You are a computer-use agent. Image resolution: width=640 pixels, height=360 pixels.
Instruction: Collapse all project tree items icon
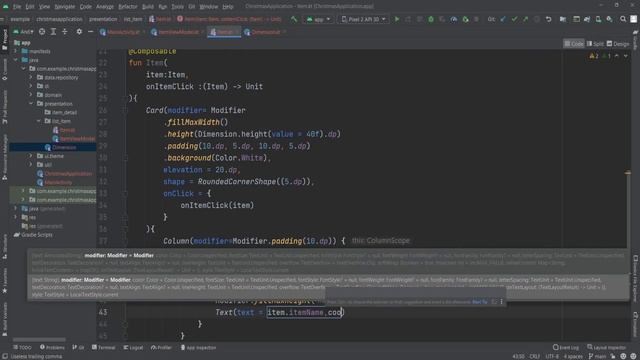coord(65,31)
